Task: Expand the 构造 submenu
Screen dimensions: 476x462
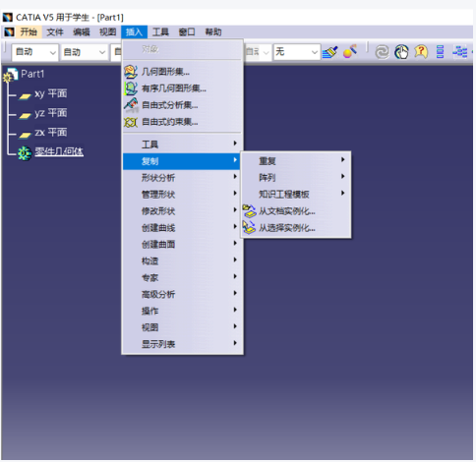Action: 182,260
